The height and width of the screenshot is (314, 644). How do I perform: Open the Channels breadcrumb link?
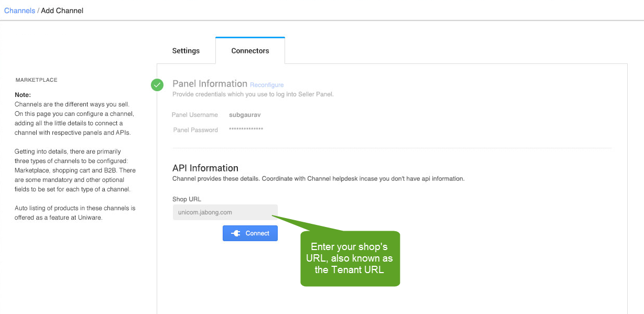pyautogui.click(x=19, y=10)
